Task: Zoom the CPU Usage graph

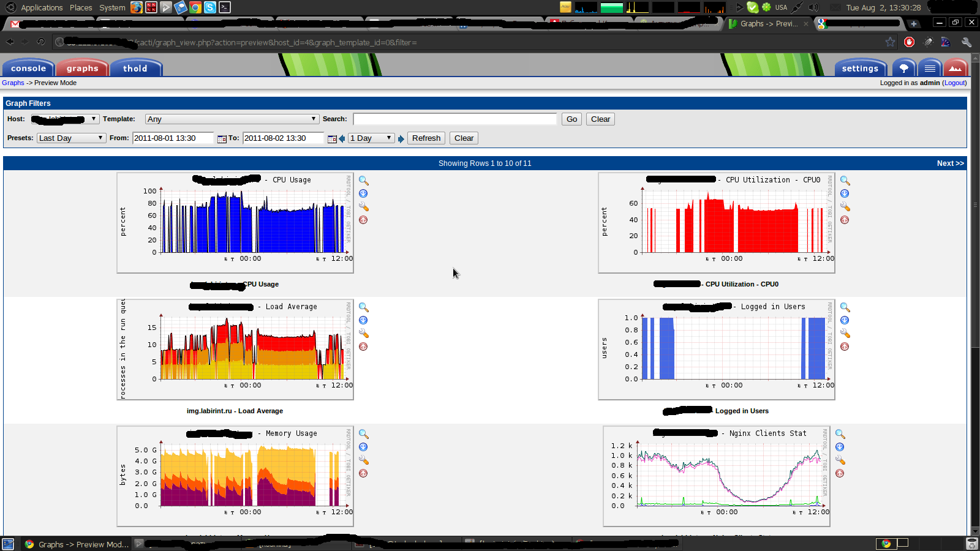Action: coord(364,181)
